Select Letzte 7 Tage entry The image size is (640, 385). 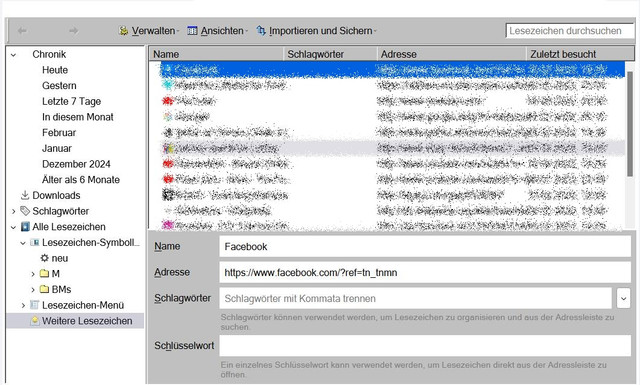click(71, 101)
